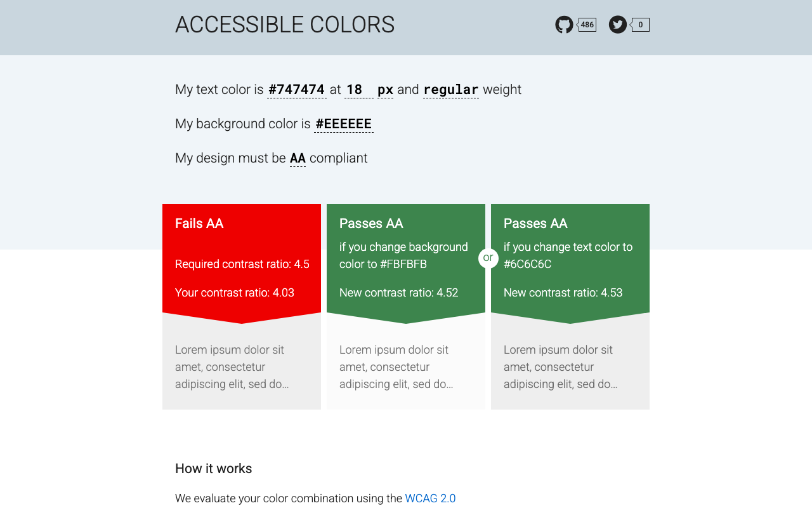Click the How it works heading

pos(214,469)
